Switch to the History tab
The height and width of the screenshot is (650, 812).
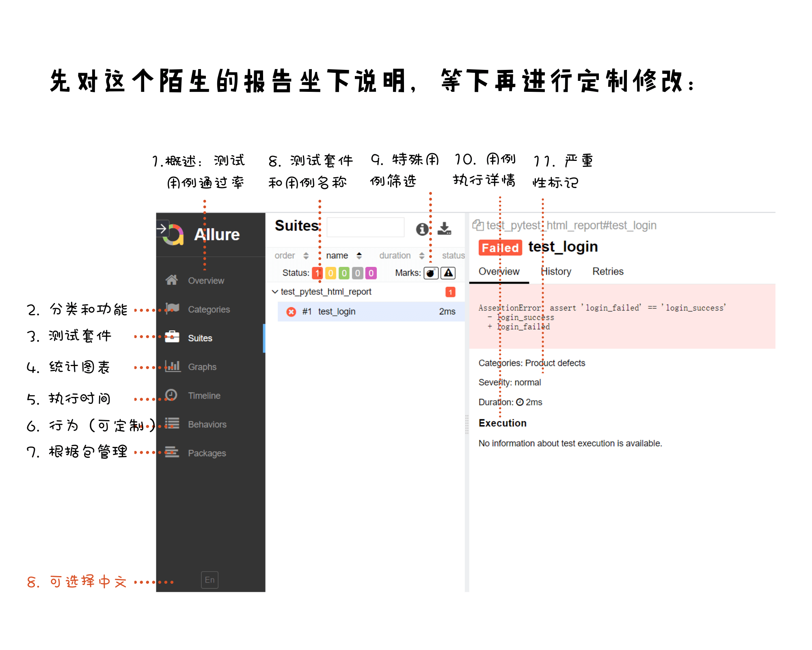tap(556, 271)
